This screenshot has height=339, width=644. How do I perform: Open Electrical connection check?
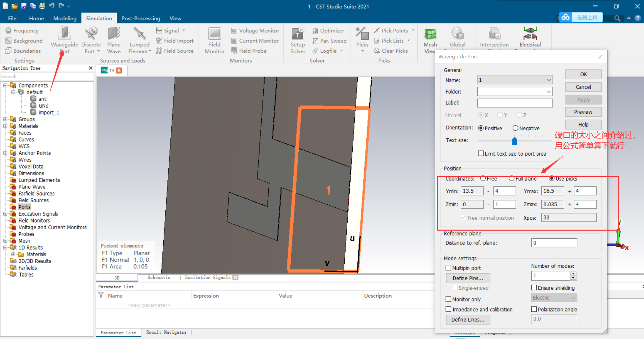pyautogui.click(x=530, y=37)
